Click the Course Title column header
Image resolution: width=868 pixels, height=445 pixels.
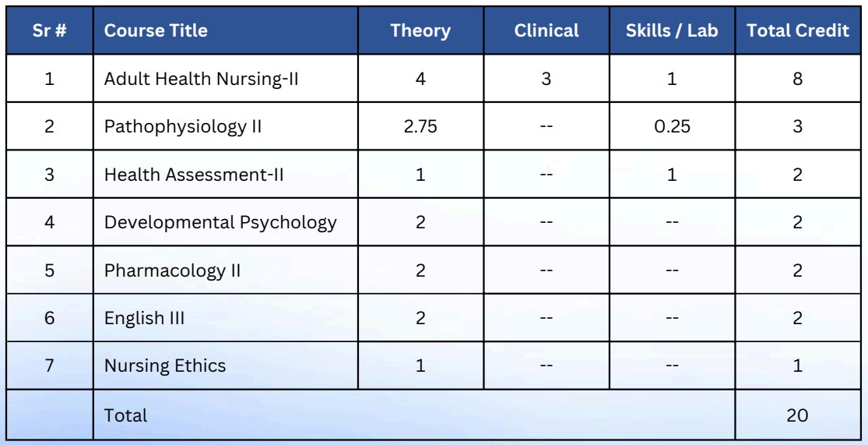point(156,30)
